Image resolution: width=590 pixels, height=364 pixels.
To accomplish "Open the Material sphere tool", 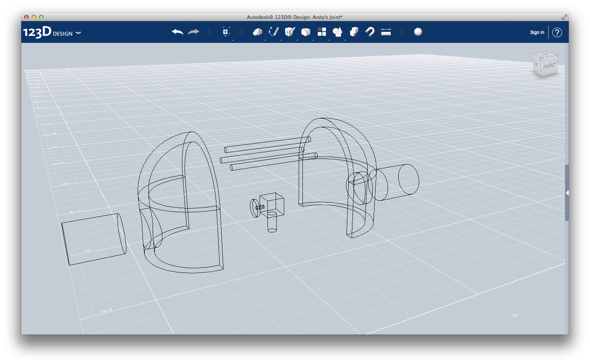I will [418, 32].
